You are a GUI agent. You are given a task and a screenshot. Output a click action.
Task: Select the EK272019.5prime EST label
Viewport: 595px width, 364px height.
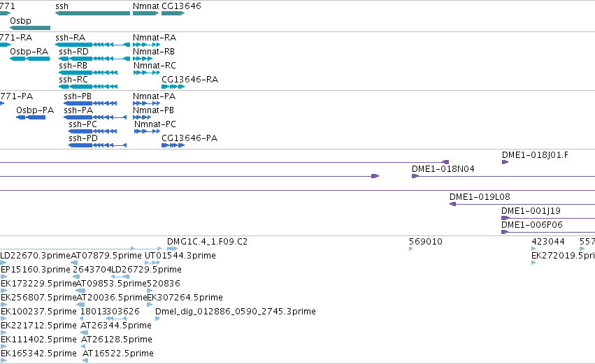tap(563, 256)
